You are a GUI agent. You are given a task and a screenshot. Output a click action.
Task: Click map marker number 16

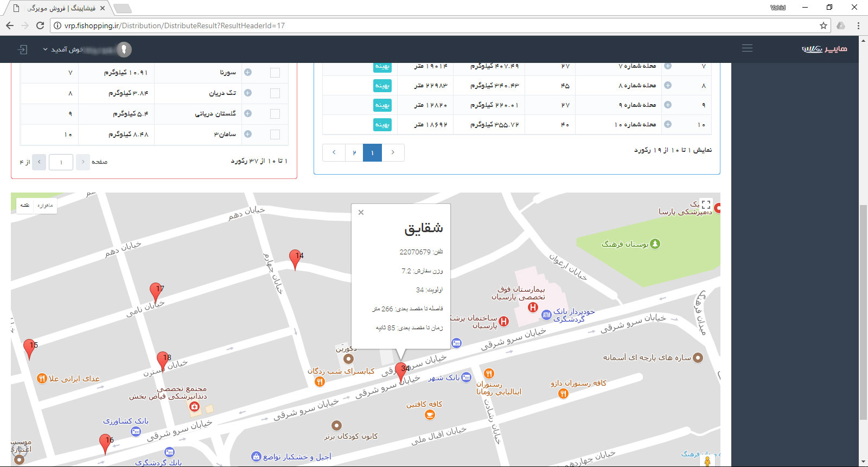(x=105, y=443)
